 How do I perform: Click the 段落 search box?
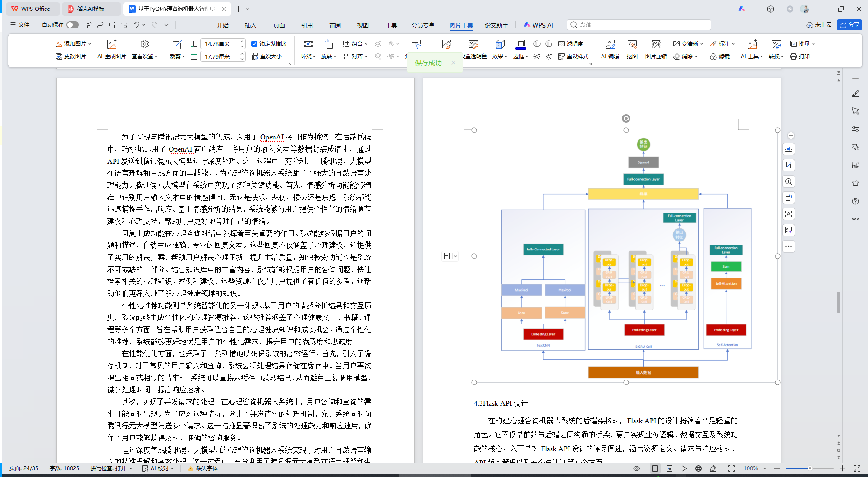638,25
